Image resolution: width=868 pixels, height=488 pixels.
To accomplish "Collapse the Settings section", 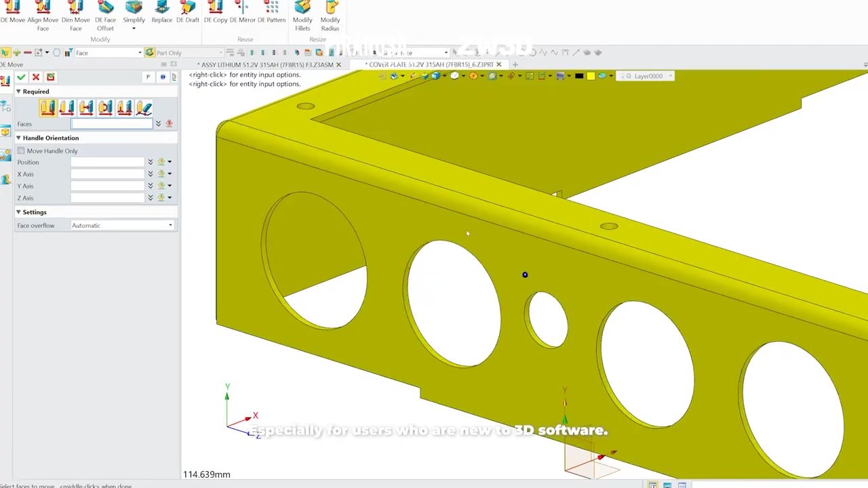I will pos(18,212).
